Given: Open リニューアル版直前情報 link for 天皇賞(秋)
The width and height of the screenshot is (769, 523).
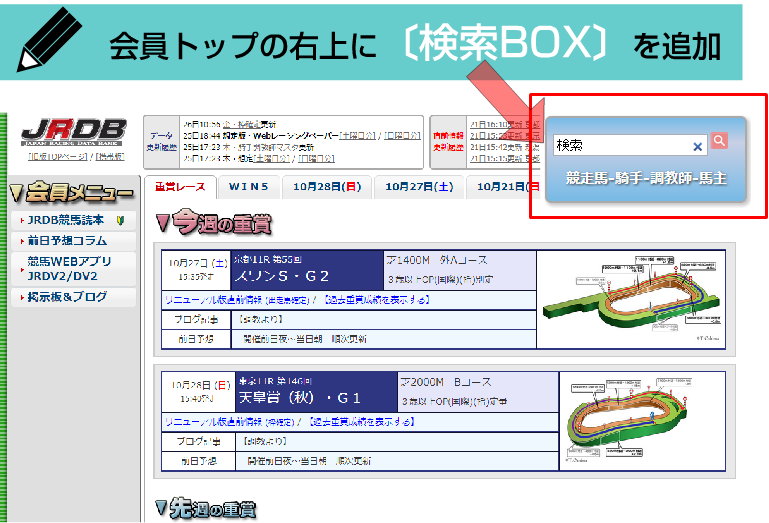Looking at the screenshot, I should click(230, 422).
